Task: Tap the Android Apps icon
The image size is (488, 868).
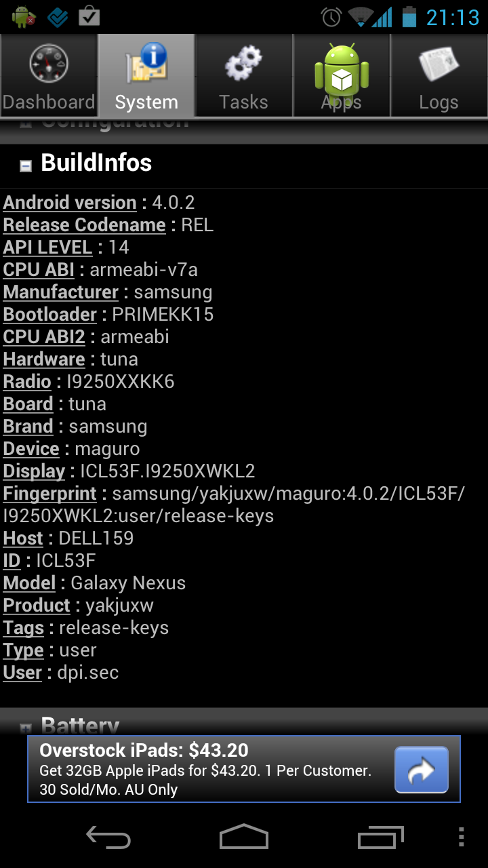Action: click(x=342, y=69)
